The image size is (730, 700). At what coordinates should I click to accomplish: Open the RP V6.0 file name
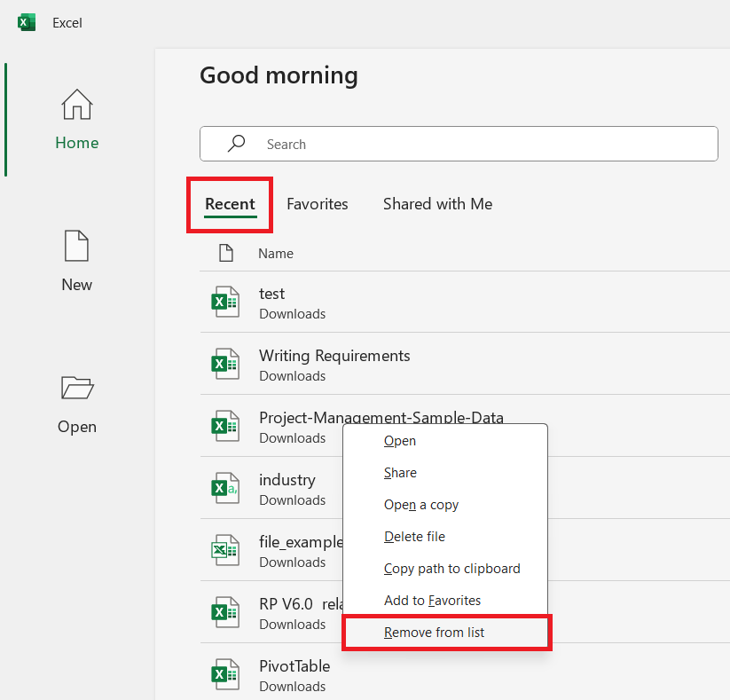[x=301, y=604]
